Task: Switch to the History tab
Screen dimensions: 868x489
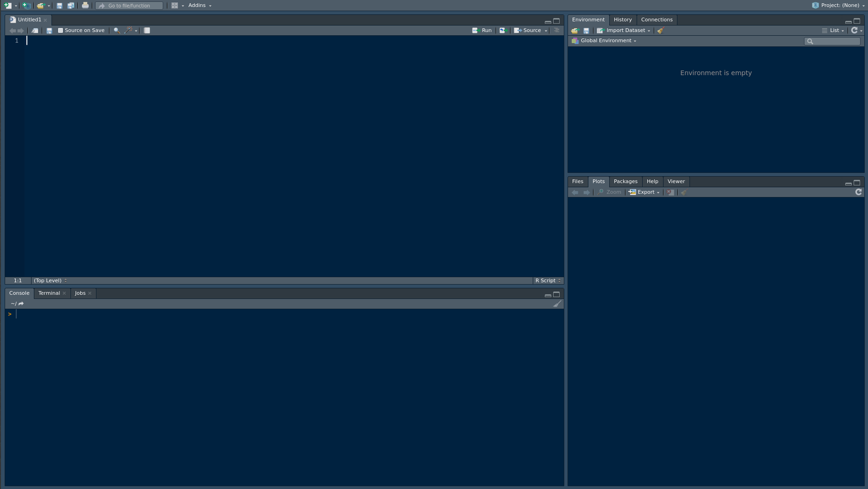Action: [x=623, y=19]
